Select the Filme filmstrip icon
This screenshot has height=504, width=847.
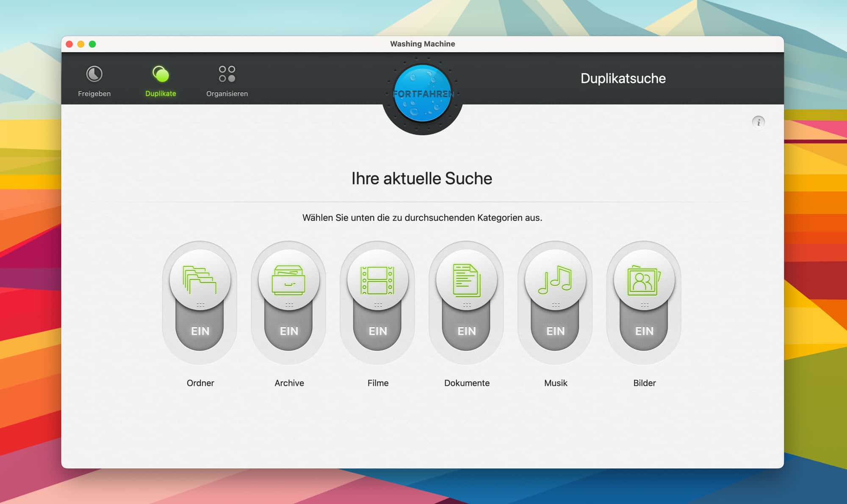[378, 280]
